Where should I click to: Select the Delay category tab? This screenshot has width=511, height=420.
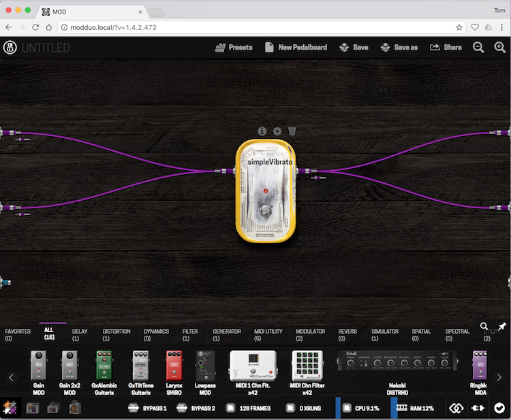point(80,335)
